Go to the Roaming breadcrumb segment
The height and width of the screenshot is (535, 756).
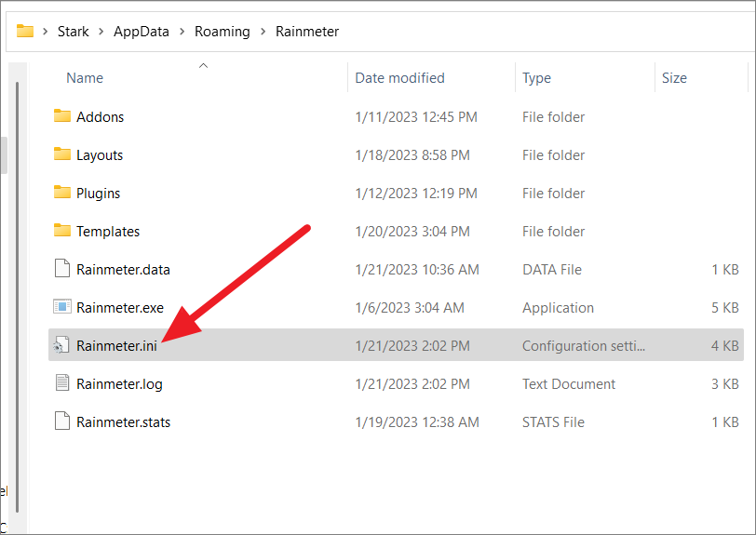pos(223,32)
